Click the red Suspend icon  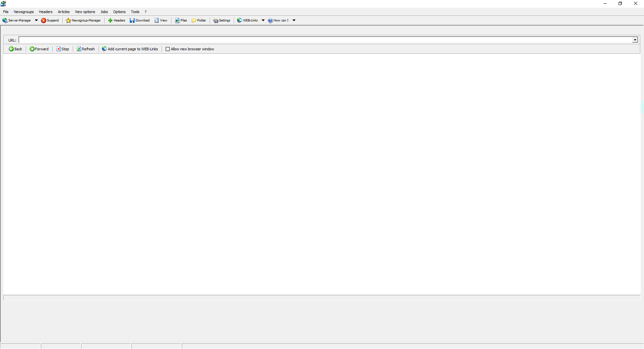[44, 20]
